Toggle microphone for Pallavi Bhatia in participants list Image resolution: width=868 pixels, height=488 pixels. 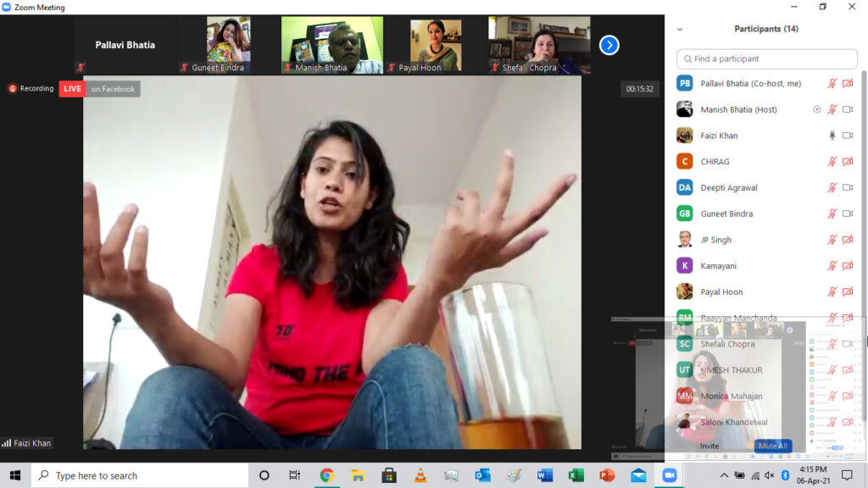click(832, 84)
